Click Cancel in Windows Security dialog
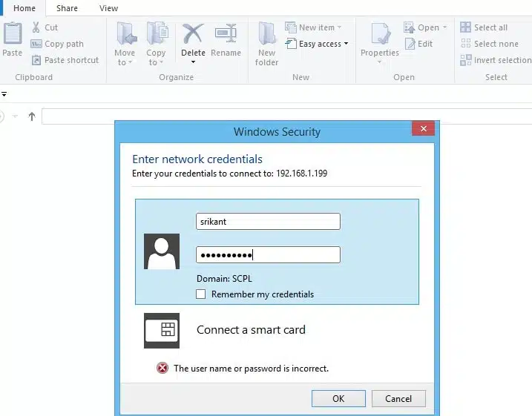Screen dimensions: 532x416 pyautogui.click(x=398, y=398)
